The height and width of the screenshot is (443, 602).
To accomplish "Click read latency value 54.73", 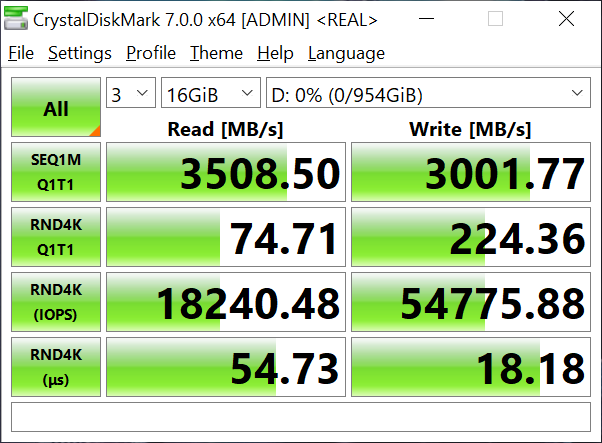I will tap(226, 367).
